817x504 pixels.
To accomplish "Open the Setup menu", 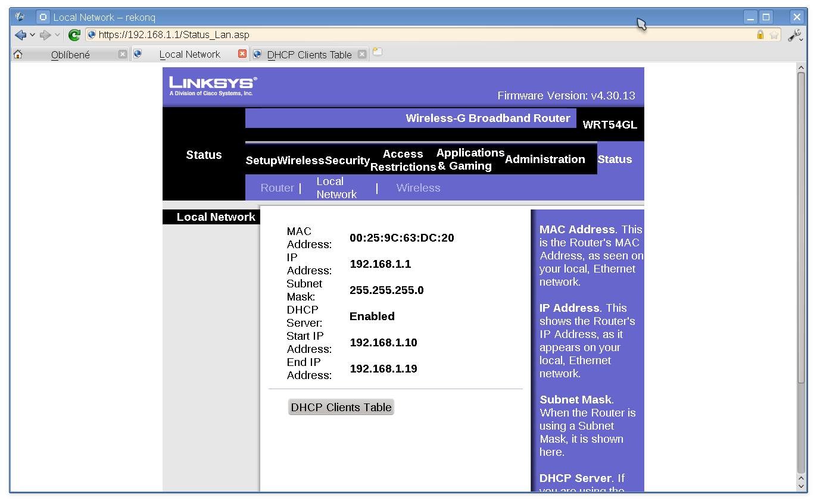I will [261, 161].
